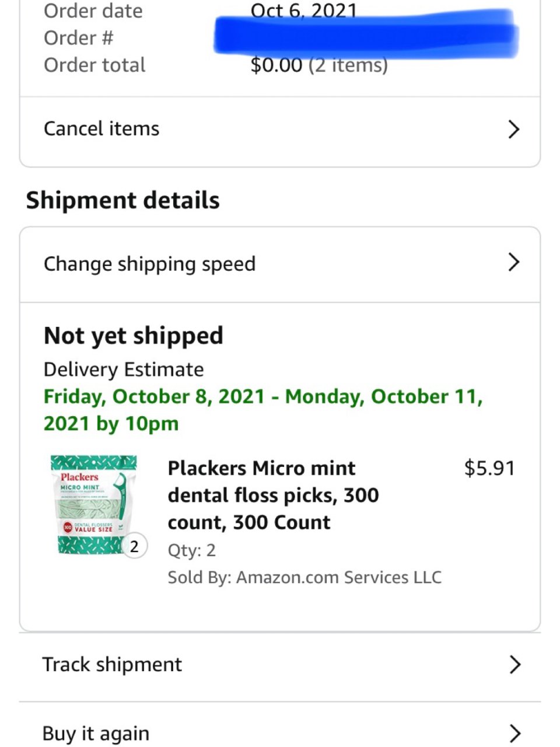
Task: Choose the Buy it again label
Action: 96,734
